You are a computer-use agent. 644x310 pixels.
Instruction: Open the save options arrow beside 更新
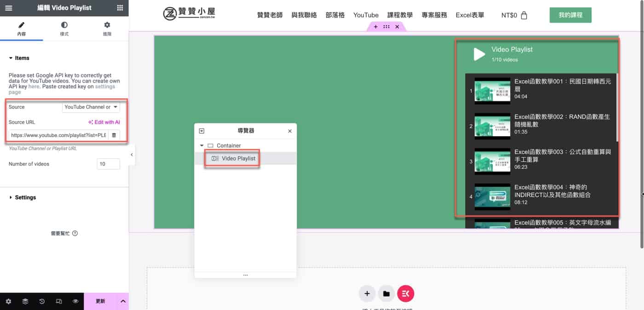pos(123,301)
